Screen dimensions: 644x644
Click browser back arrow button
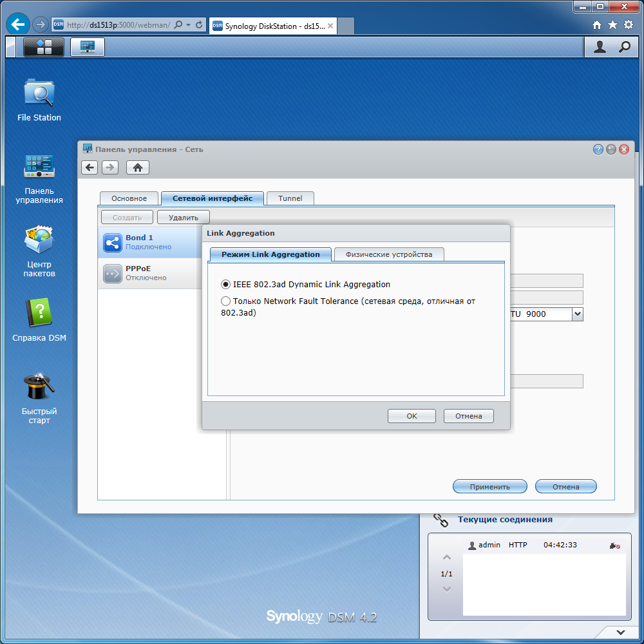[x=18, y=24]
